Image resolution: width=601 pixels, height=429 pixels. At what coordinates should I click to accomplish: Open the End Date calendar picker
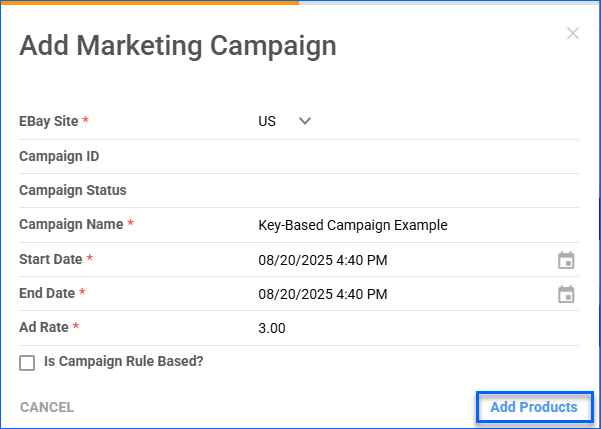tap(566, 294)
